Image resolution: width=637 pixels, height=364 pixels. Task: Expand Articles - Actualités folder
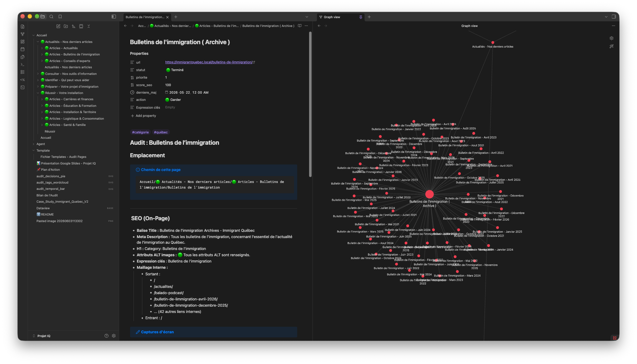click(x=42, y=48)
